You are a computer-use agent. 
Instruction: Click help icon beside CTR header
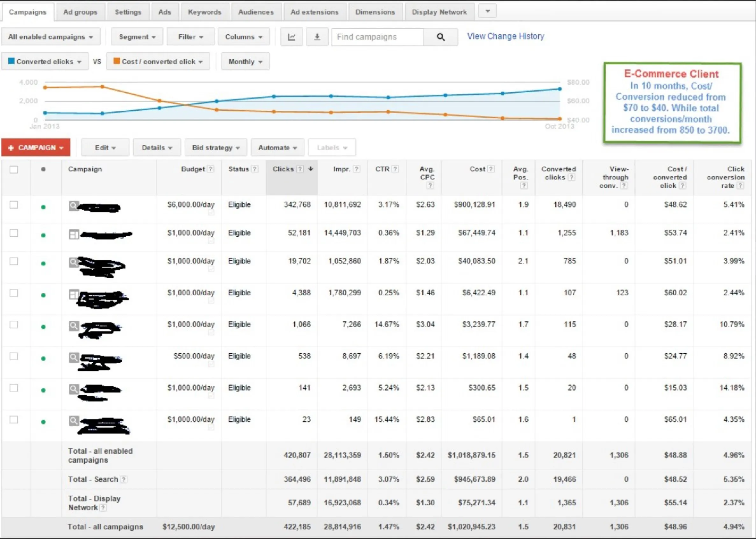coord(395,169)
